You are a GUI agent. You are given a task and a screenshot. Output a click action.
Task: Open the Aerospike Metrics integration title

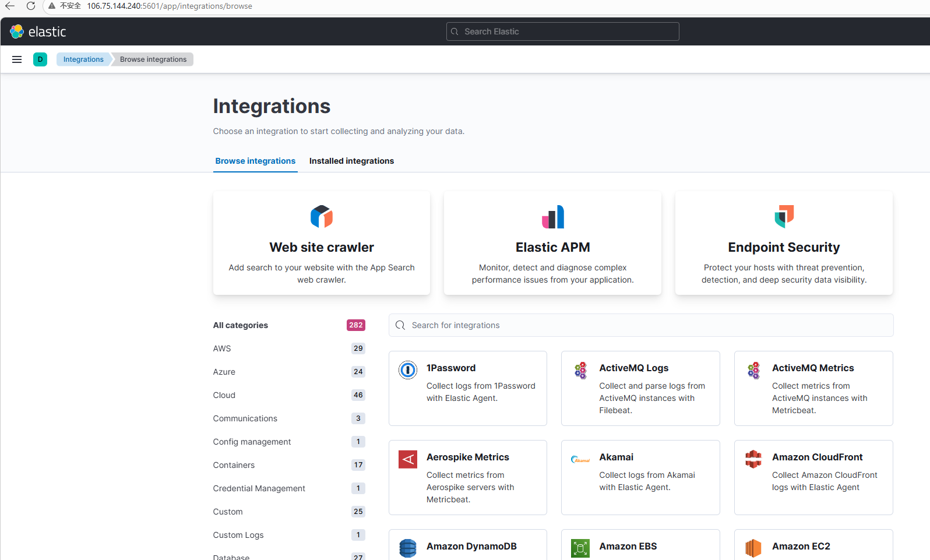[468, 457]
